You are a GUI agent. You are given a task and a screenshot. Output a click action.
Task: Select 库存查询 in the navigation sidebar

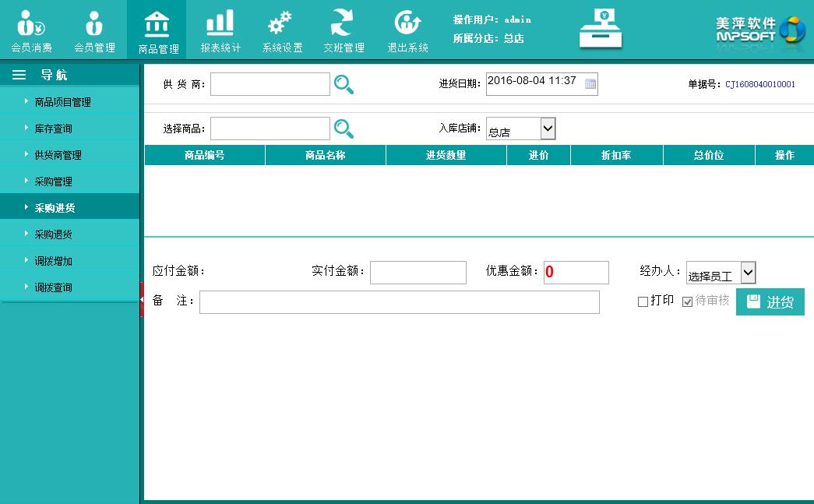[54, 129]
